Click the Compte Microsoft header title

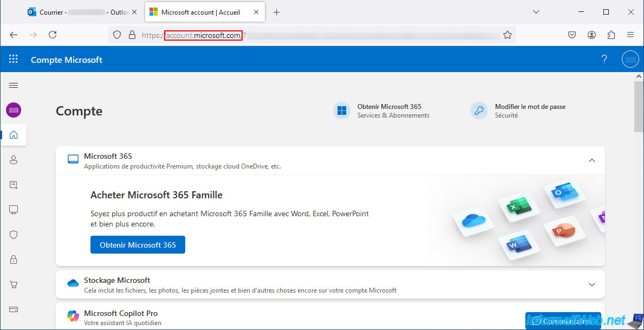point(67,60)
